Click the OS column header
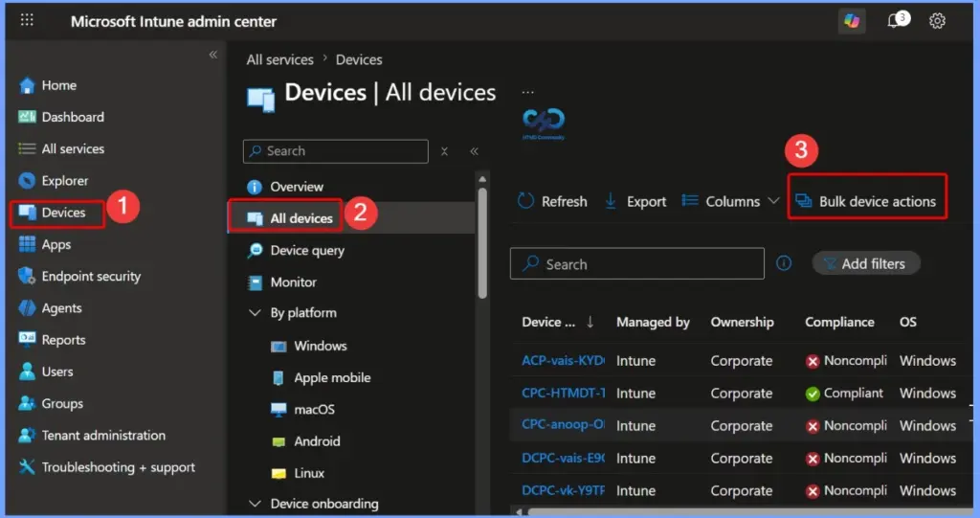The height and width of the screenshot is (518, 980). pyautogui.click(x=907, y=322)
